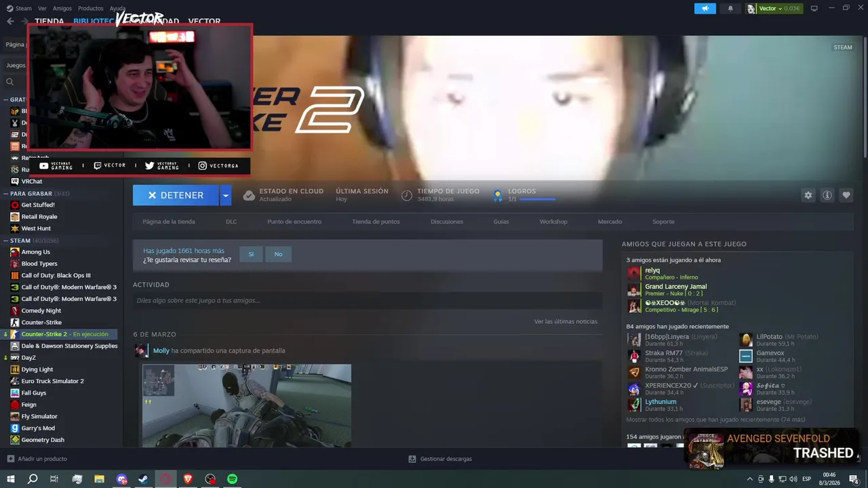Open Spotify from the Windows taskbar

pyautogui.click(x=233, y=479)
